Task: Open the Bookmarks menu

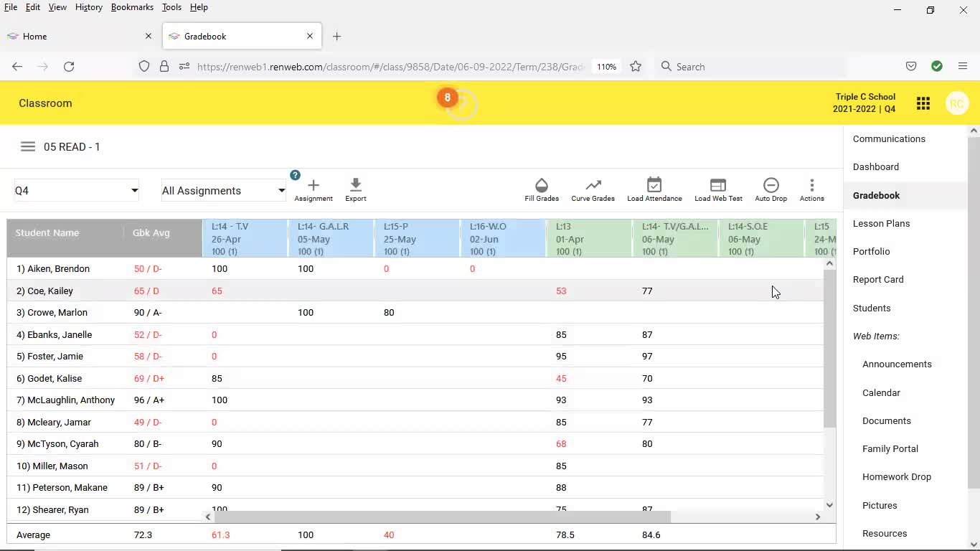Action: tap(132, 7)
